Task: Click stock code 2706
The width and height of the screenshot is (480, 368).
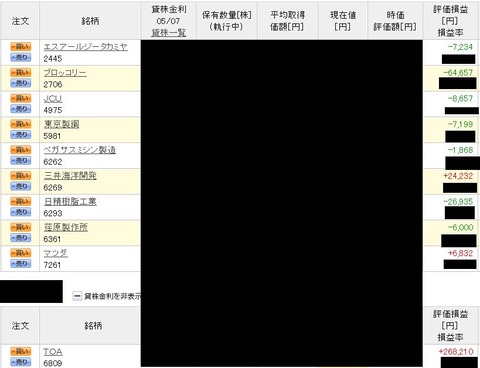Action: [x=53, y=84]
